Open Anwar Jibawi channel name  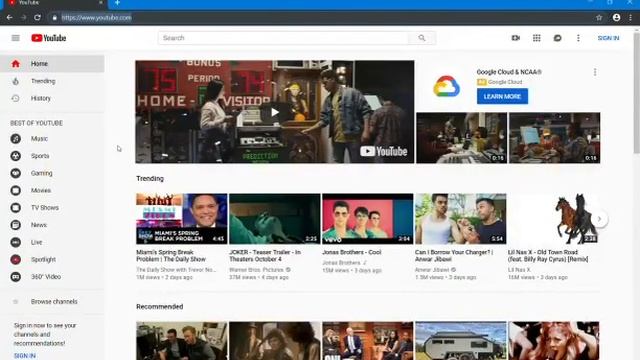432,270
